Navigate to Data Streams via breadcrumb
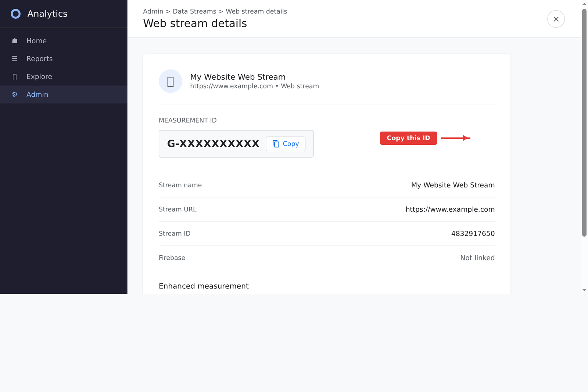588x392 pixels. tap(194, 11)
